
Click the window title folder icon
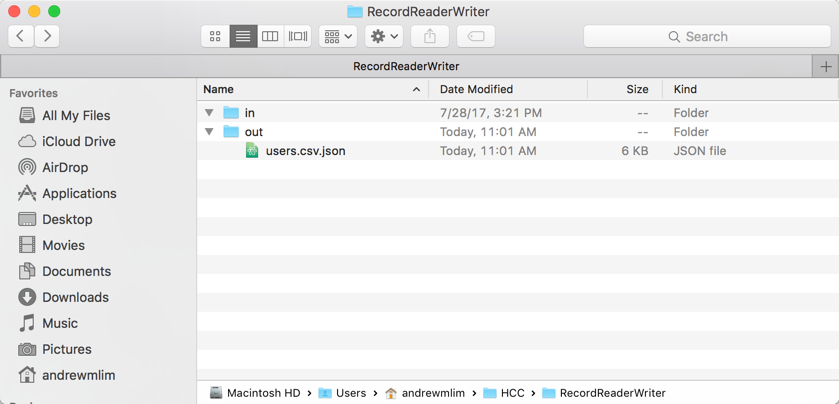coord(355,11)
